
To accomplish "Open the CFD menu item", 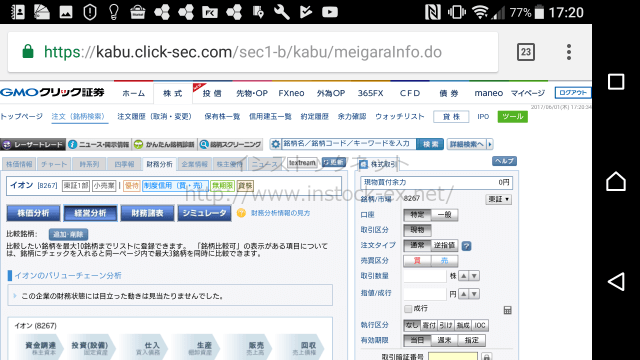I will tap(410, 93).
